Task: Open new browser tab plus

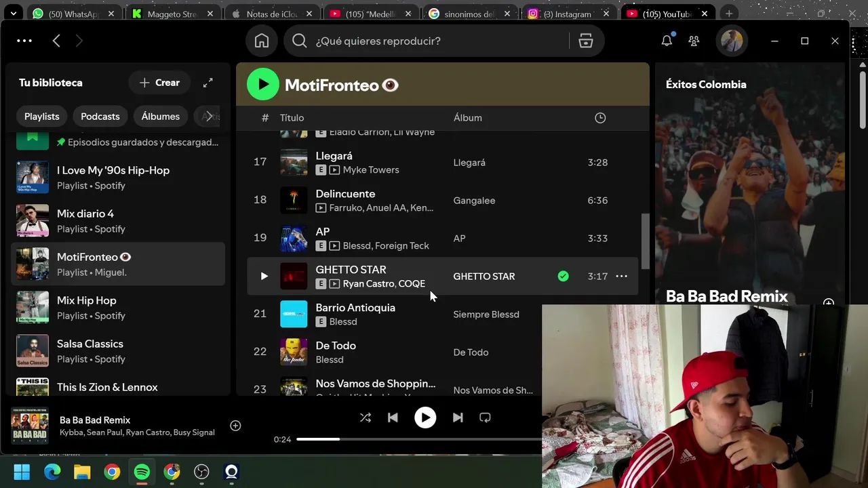Action: [x=728, y=14]
